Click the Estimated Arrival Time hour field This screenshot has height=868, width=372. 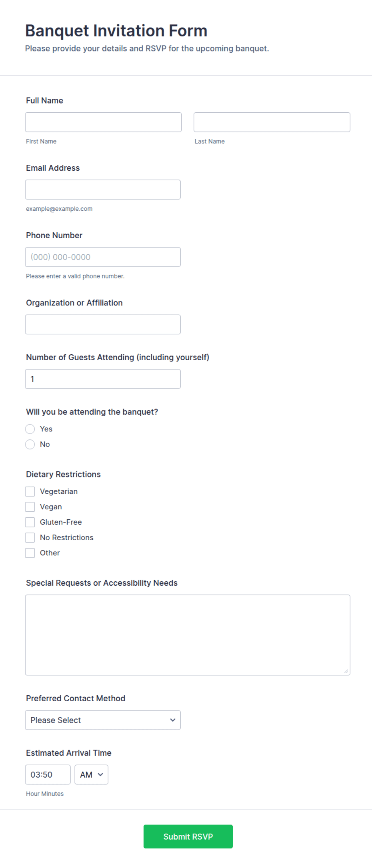pyautogui.click(x=48, y=774)
